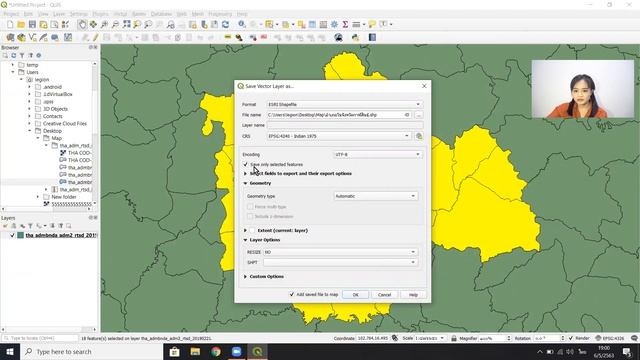640x360 pixels.
Task: Open the CRS EPSG:4240 dropdown
Action: point(339,136)
